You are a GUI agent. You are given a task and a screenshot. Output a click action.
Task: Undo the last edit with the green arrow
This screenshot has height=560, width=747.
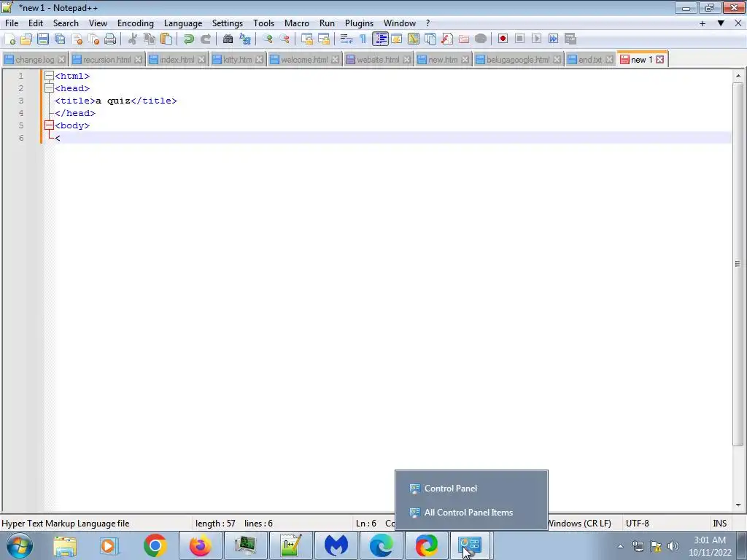[189, 39]
